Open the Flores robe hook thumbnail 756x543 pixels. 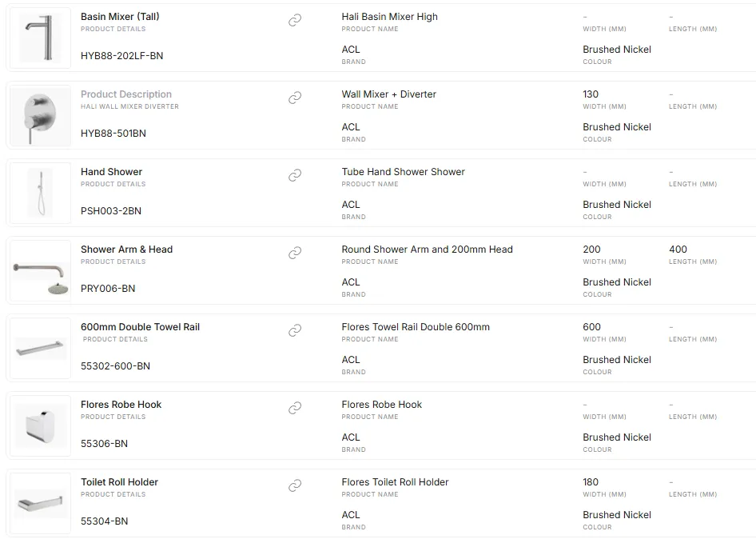pos(41,425)
